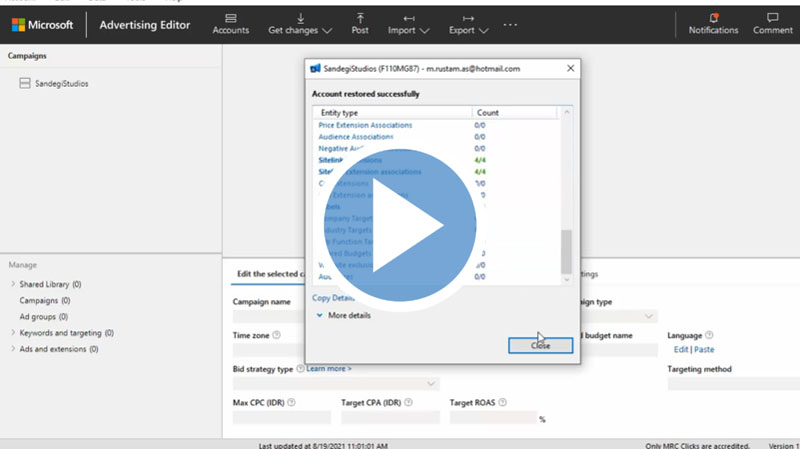Click the Language help icon
This screenshot has height=449, width=800.
pos(709,335)
